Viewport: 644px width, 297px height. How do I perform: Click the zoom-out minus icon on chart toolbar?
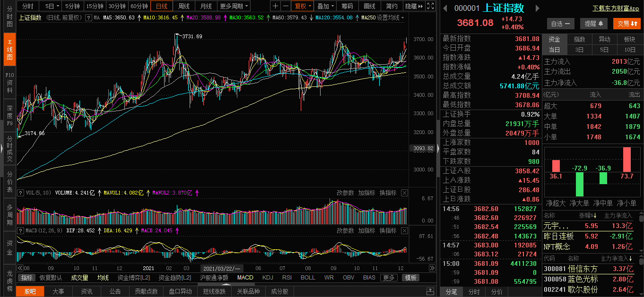(x=286, y=6)
